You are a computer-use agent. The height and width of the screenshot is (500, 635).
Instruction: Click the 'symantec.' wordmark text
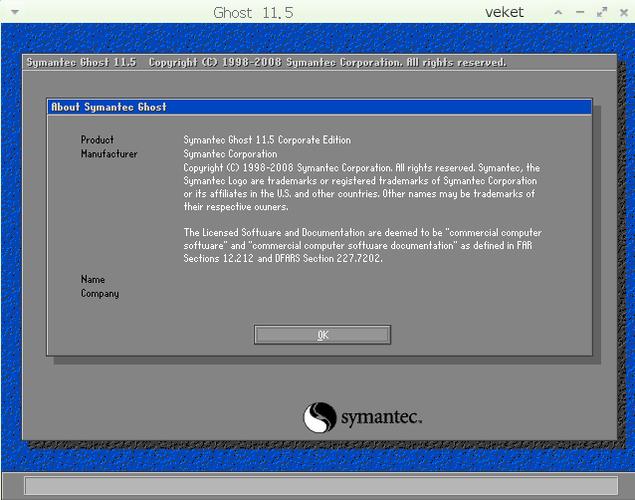[x=381, y=417]
